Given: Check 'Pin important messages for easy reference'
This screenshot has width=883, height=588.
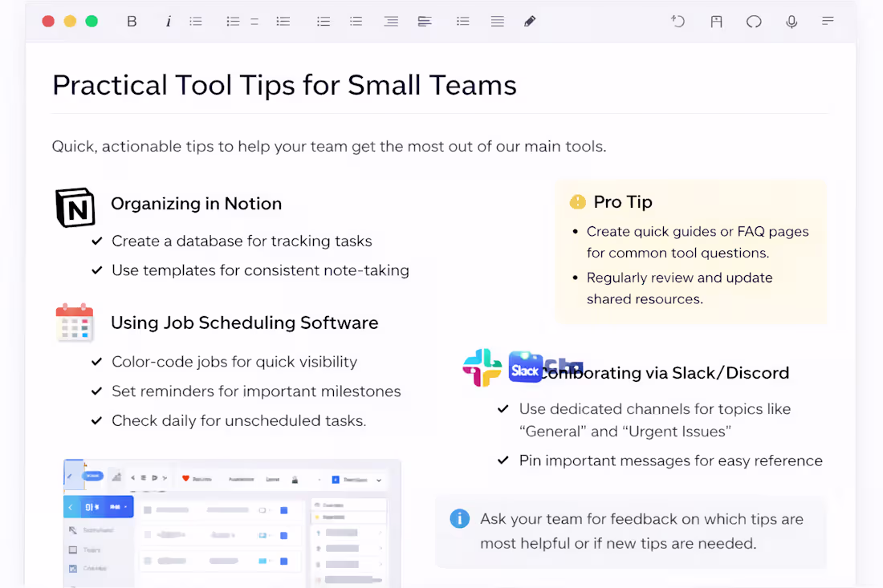Looking at the screenshot, I should pyautogui.click(x=503, y=460).
